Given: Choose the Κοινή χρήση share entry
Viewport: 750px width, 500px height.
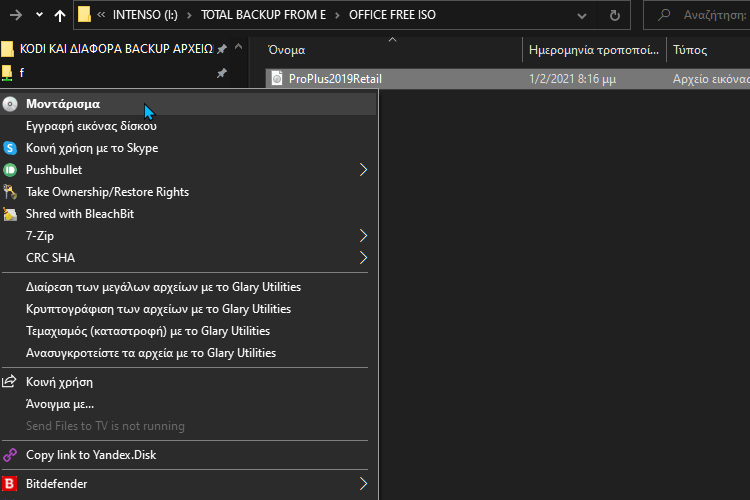Looking at the screenshot, I should pos(188,382).
